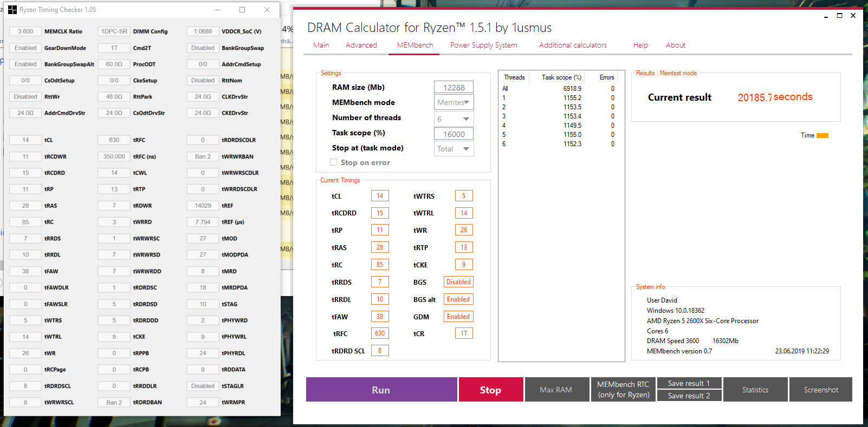
Task: Click the tCKE value 9 in DRAM Calculator
Action: pos(464,265)
